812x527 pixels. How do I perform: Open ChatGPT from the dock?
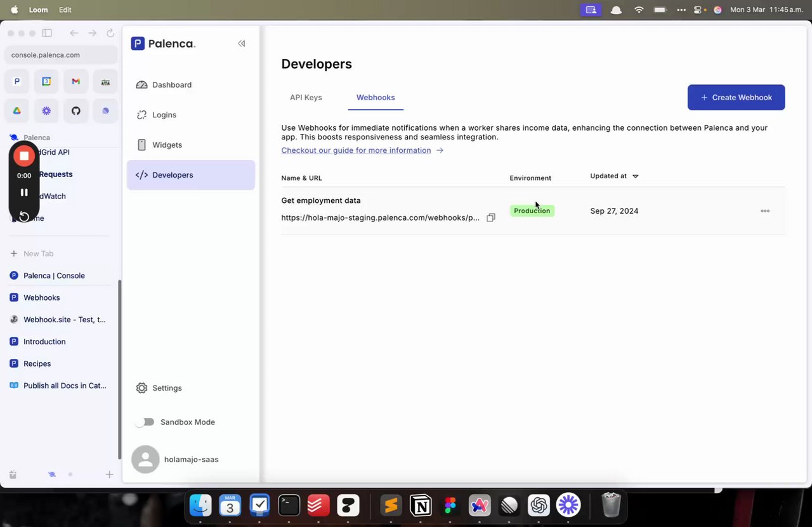coord(539,505)
